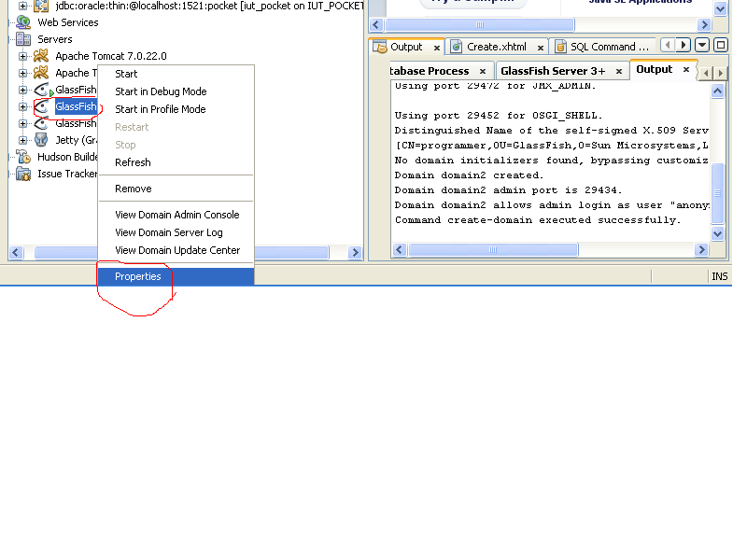Select Remove in the context menu

coord(176,189)
